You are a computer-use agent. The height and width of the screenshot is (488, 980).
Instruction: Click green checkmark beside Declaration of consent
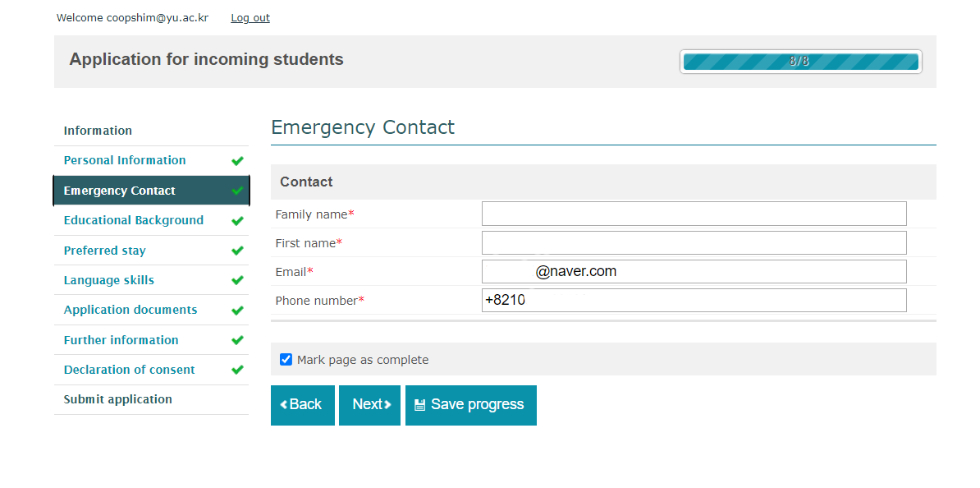click(238, 371)
